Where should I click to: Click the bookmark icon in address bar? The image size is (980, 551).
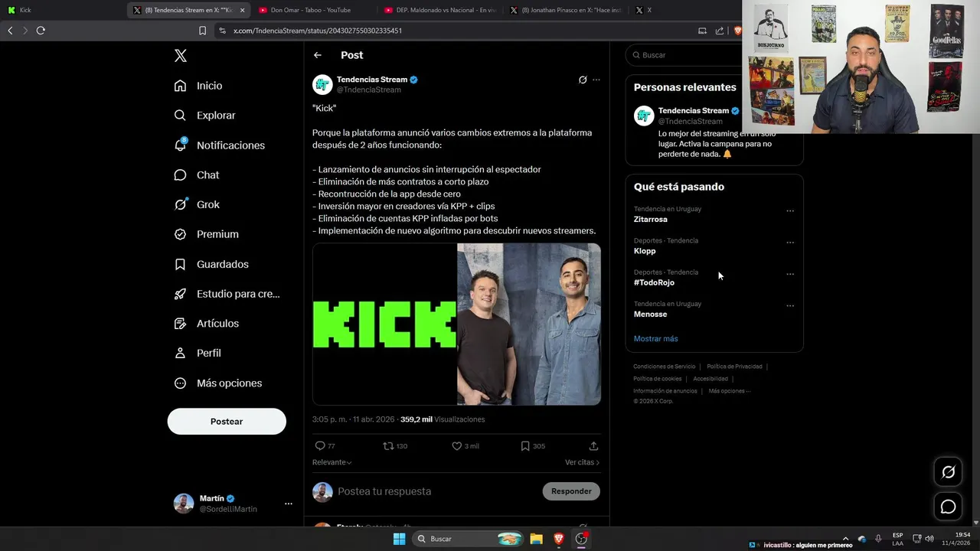tap(202, 31)
